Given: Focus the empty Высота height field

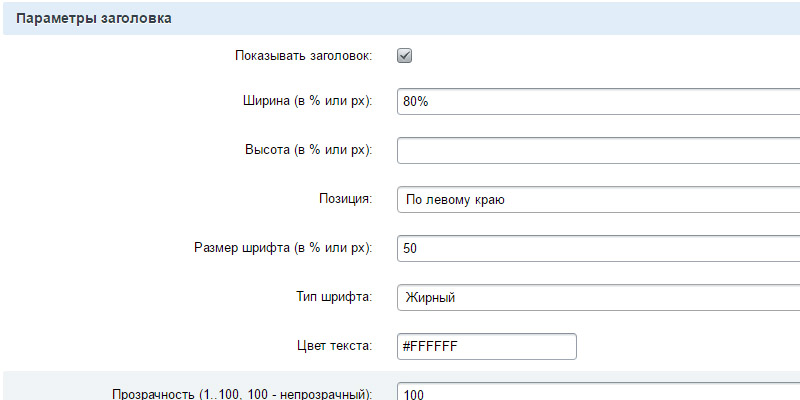Looking at the screenshot, I should [598, 150].
